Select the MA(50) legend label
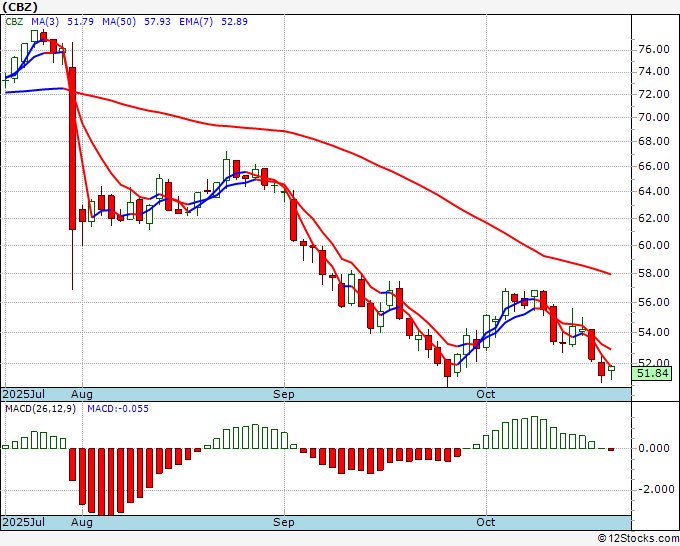The height and width of the screenshot is (546, 680). coord(119,21)
